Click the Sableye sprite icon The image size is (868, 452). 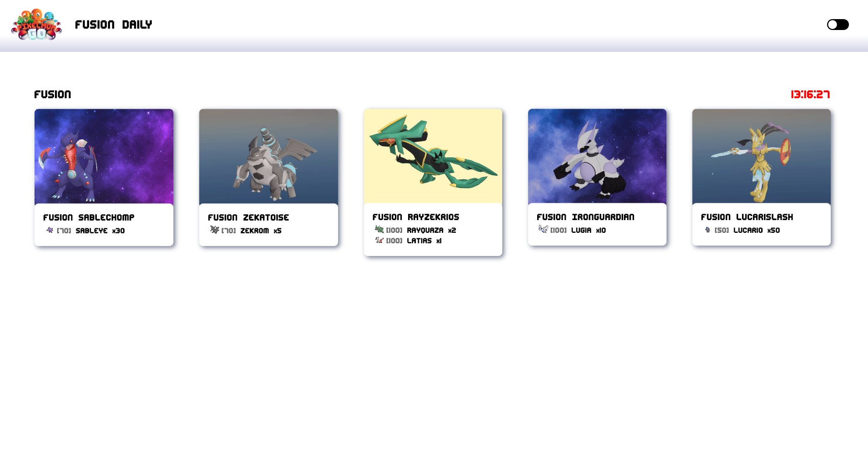50,230
